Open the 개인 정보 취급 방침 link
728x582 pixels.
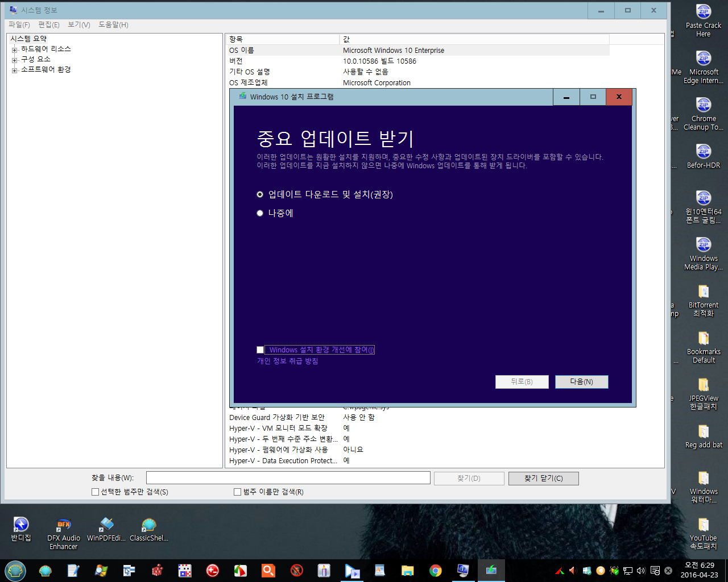pyautogui.click(x=287, y=361)
